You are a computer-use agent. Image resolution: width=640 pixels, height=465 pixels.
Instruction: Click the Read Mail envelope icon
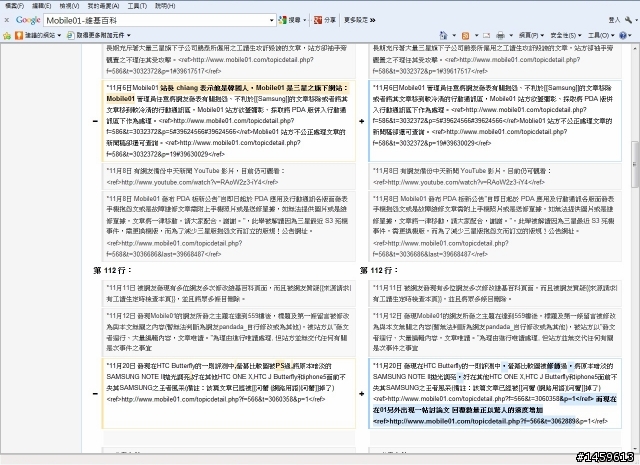click(487, 36)
